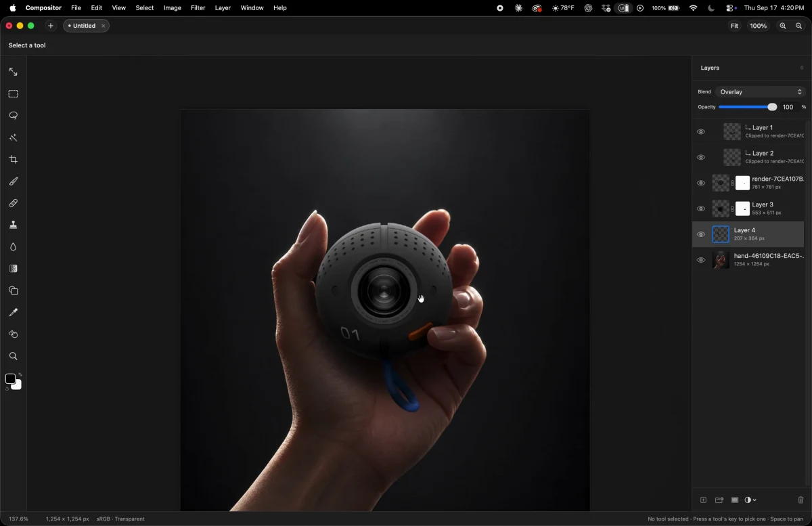Activate the Zoom magnifier tool
The height and width of the screenshot is (526, 812).
(13, 356)
